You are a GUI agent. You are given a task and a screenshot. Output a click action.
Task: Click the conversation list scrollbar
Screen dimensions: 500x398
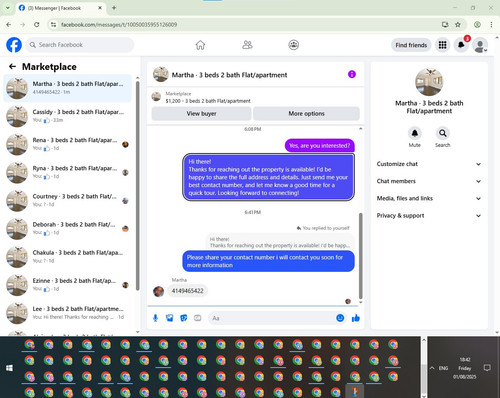[138, 185]
